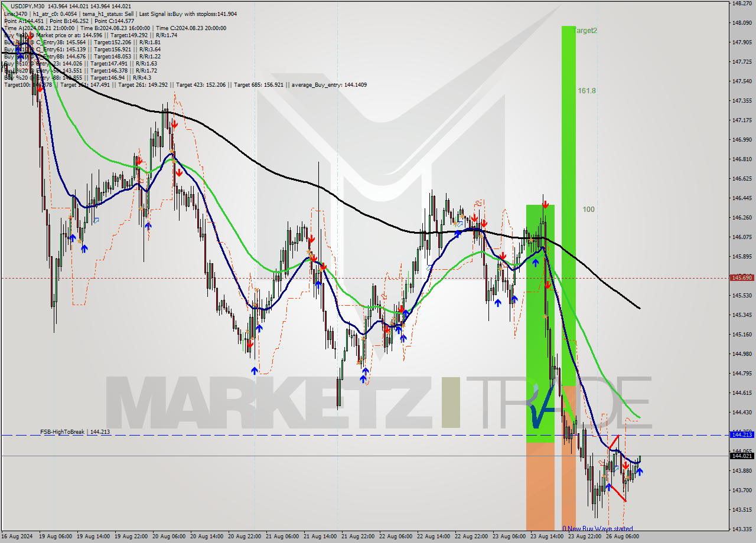Click 'Time A:2024.08.21 21:00:00' text
The image size is (756, 543).
[x=39, y=28]
